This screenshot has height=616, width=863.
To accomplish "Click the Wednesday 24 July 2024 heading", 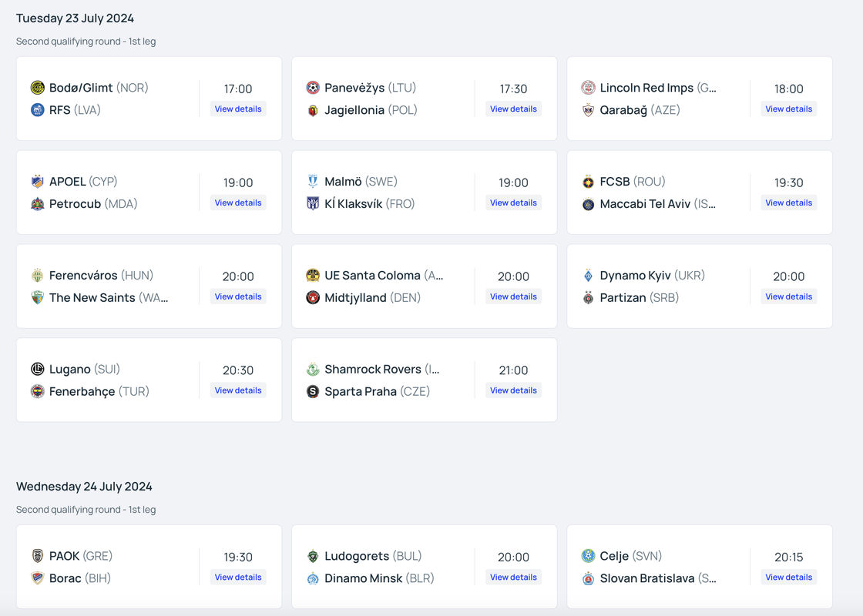I will tap(84, 486).
